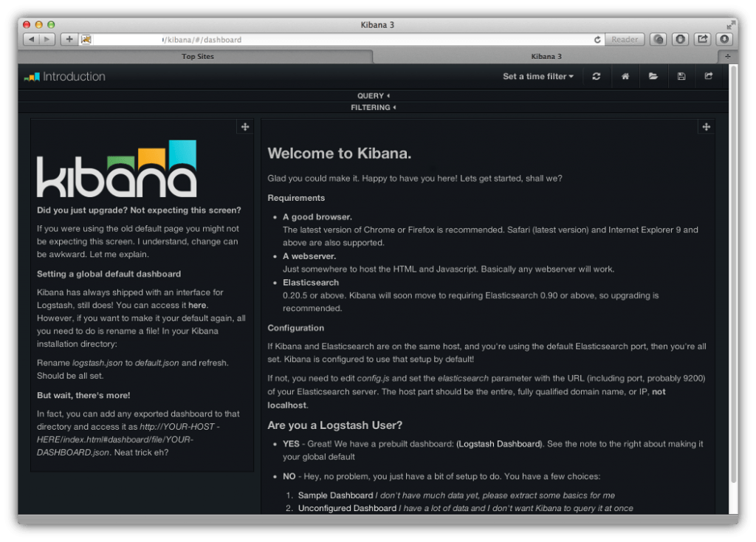Open the home dashboard icon
The height and width of the screenshot is (542, 756).
pos(625,76)
